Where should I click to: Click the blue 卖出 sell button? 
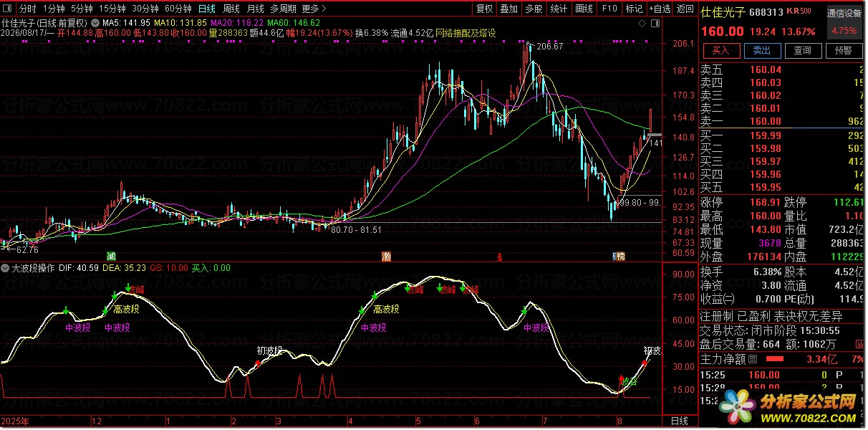tap(761, 50)
